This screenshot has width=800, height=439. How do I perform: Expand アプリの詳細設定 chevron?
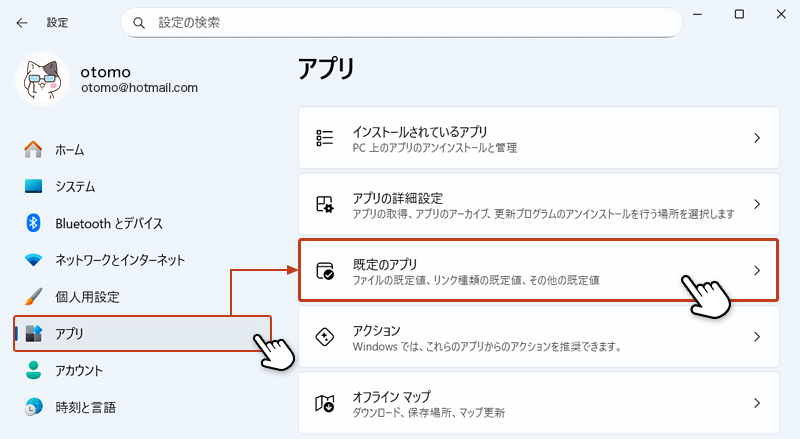[x=757, y=204]
